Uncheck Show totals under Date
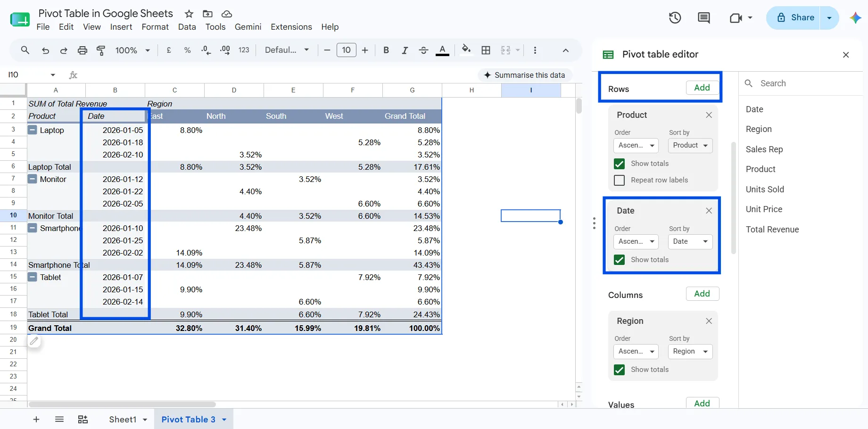This screenshot has height=429, width=868. (x=619, y=260)
